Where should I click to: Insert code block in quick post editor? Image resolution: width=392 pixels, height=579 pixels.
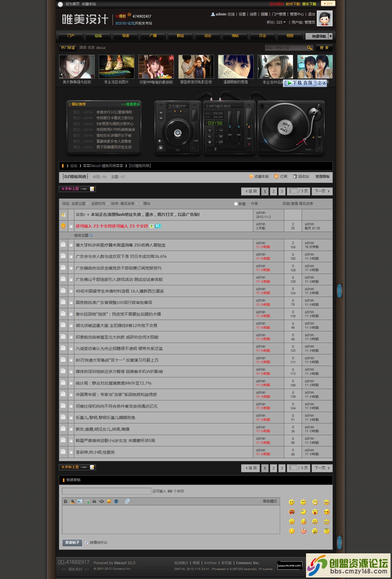pos(102,501)
